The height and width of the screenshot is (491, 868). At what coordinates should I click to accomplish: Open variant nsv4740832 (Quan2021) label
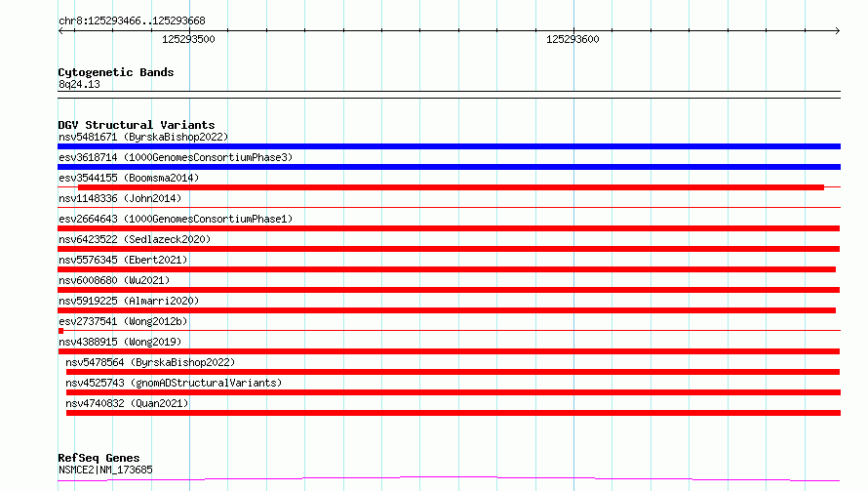pos(127,403)
